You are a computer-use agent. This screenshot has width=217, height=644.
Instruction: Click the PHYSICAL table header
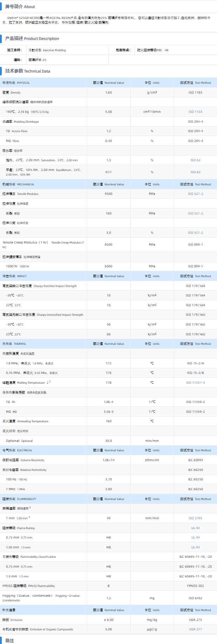coord(16,83)
